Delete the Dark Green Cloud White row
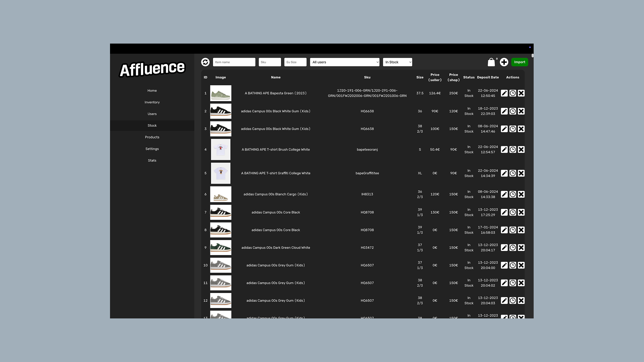Screen dimensions: 644x362 pyautogui.click(x=521, y=248)
